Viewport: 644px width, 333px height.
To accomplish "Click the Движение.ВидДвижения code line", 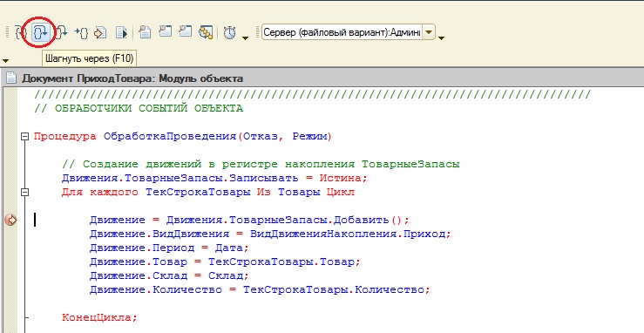I will [x=270, y=234].
